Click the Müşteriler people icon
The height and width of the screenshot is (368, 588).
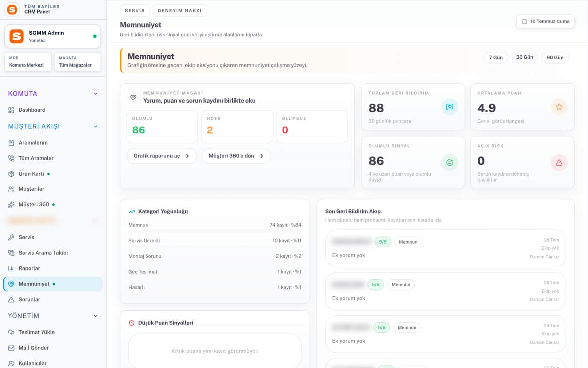[11, 189]
